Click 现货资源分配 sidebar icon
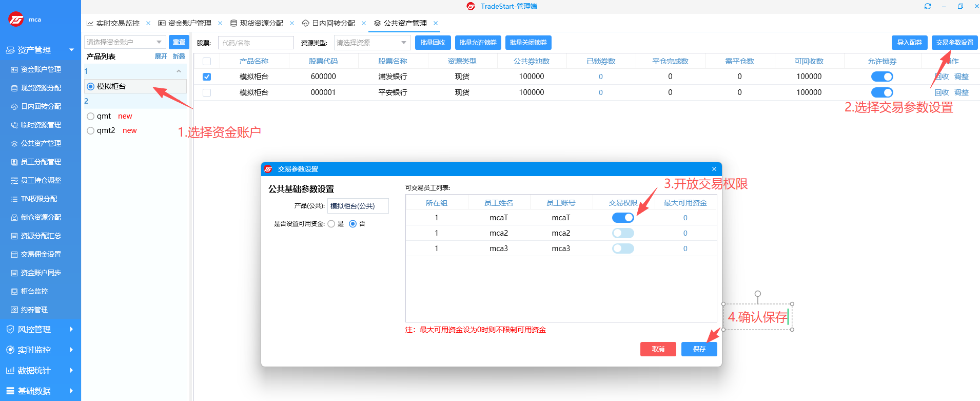The image size is (980, 401). tap(14, 88)
